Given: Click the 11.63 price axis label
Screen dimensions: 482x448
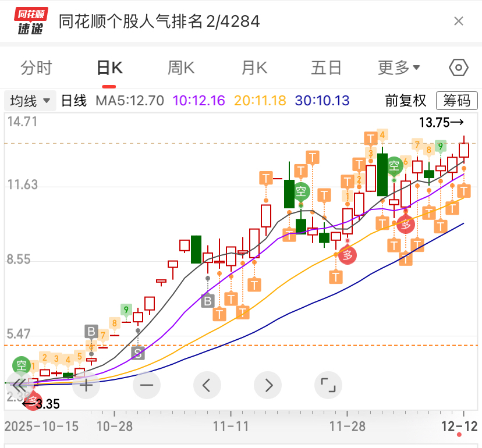Looking at the screenshot, I should (23, 184).
